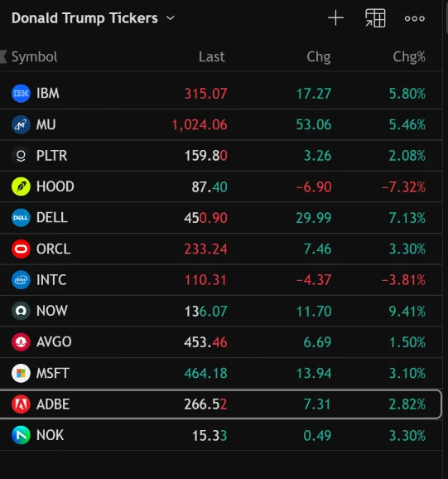Image resolution: width=448 pixels, height=479 pixels.
Task: Expand the Donald Trump Tickers watchlist dropdown
Action: click(171, 18)
